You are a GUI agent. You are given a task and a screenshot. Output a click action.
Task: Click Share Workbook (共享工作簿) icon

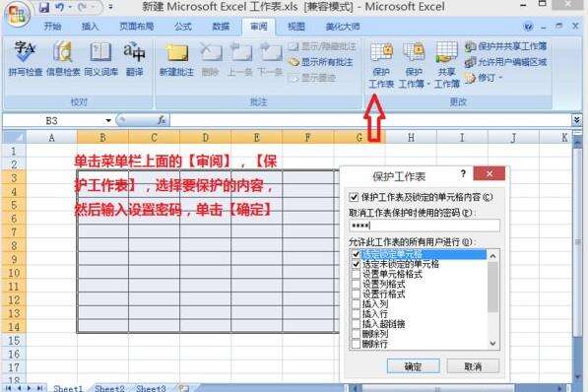click(x=446, y=65)
